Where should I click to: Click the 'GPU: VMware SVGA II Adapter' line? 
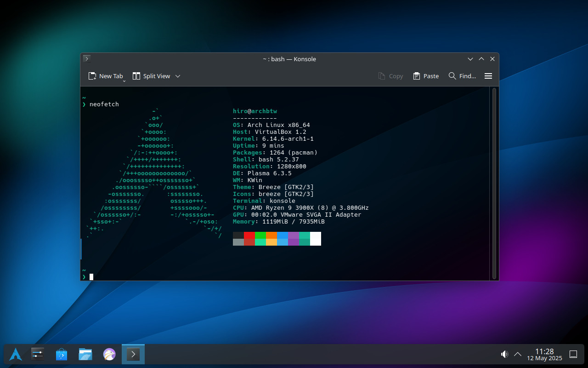(x=297, y=215)
